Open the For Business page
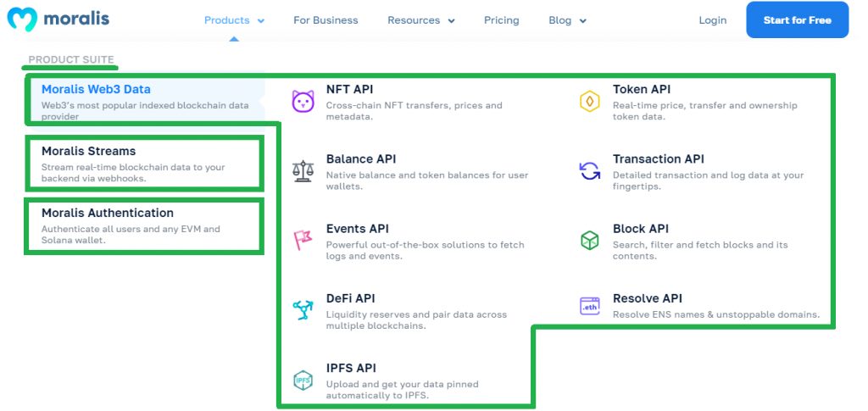Image resolution: width=868 pixels, height=411 pixels. 325,20
